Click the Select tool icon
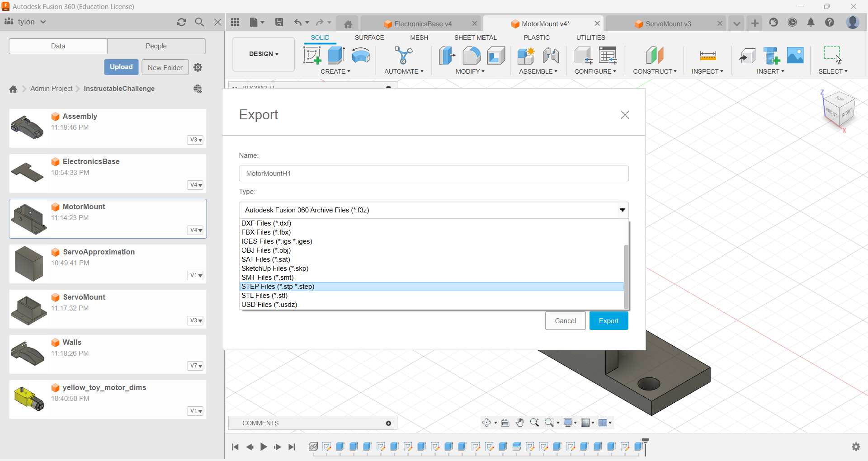 (832, 56)
